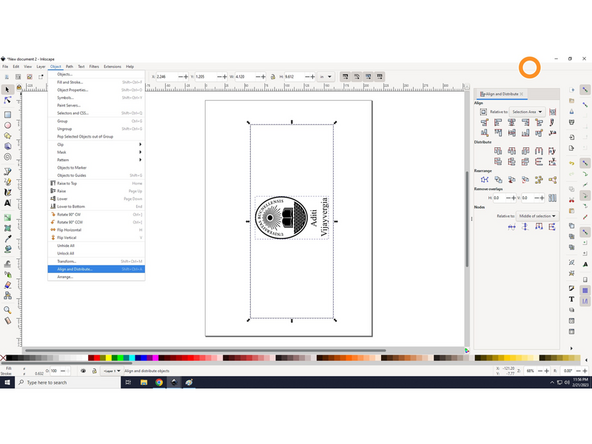
Task: Click Raise to Top menu entry
Action: point(96,183)
